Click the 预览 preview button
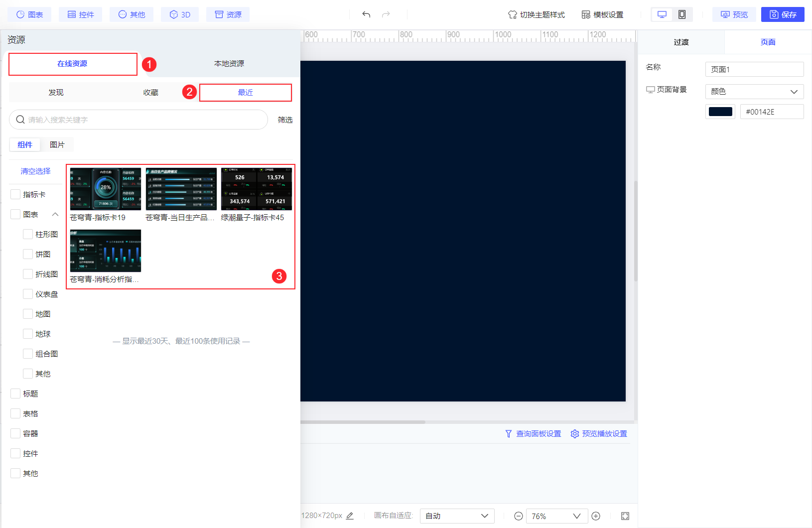The height and width of the screenshot is (528, 812). [734, 14]
